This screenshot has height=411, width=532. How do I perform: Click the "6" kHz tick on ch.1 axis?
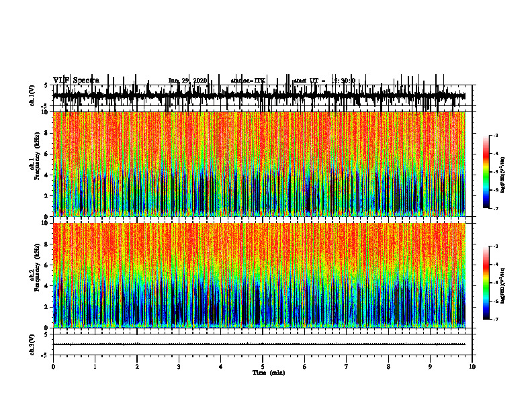pos(47,154)
